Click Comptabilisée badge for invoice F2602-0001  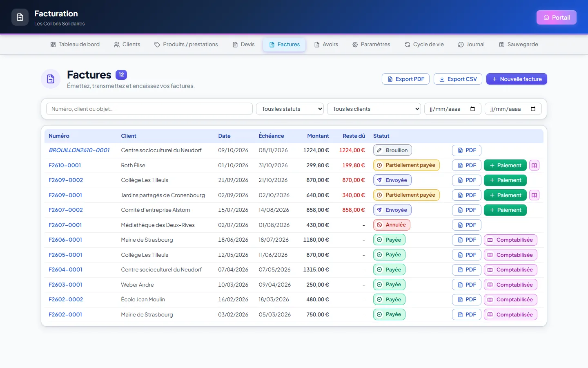(x=510, y=314)
